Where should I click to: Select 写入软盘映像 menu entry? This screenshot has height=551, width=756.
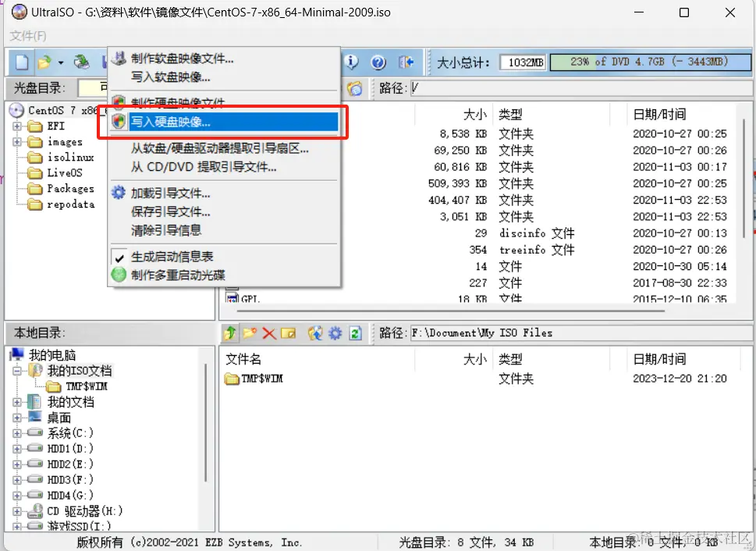(224, 77)
